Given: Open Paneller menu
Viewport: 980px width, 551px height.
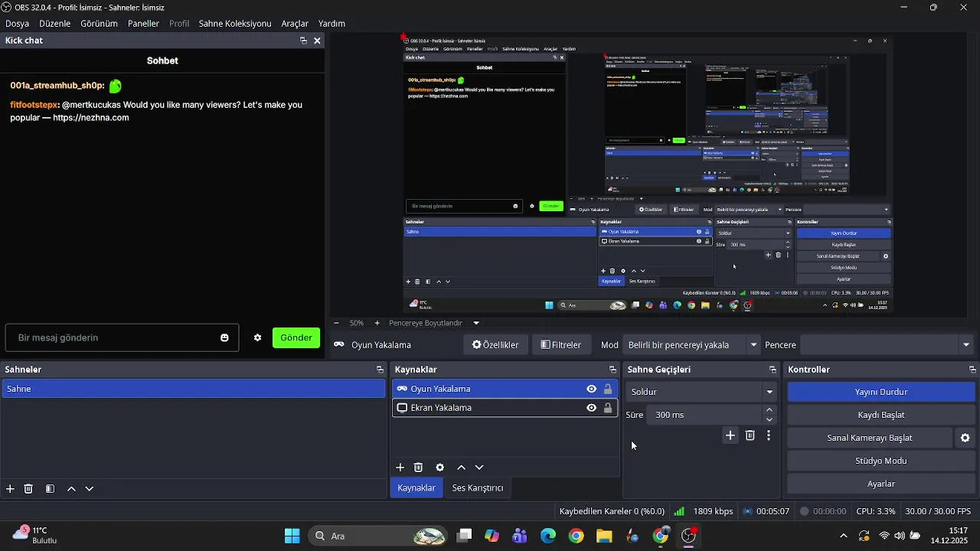Looking at the screenshot, I should 143,24.
